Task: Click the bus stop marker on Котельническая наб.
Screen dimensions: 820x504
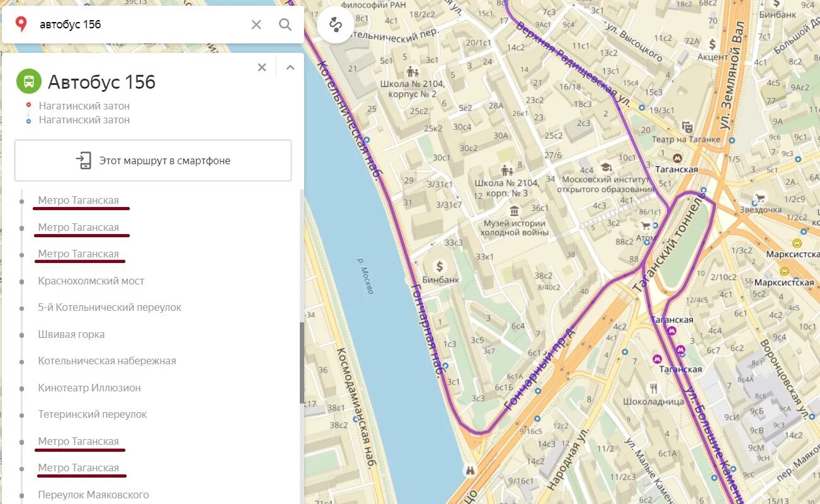Action: [367, 140]
